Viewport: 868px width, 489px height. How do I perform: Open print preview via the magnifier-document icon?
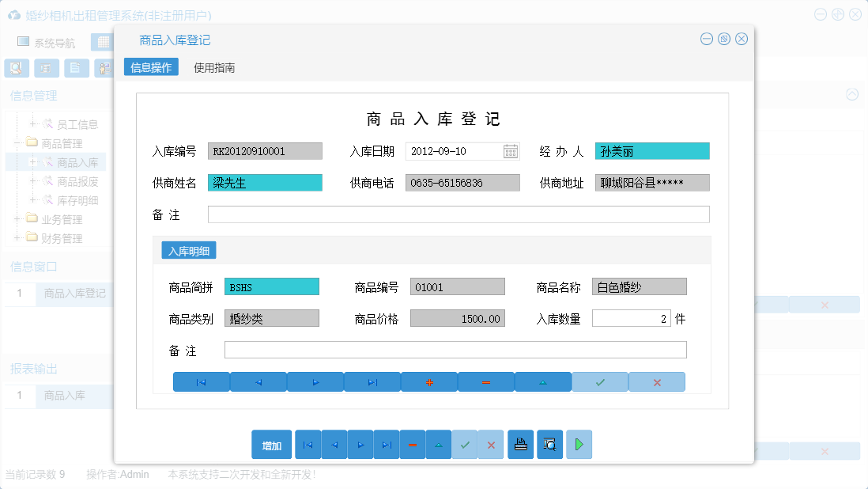click(549, 444)
